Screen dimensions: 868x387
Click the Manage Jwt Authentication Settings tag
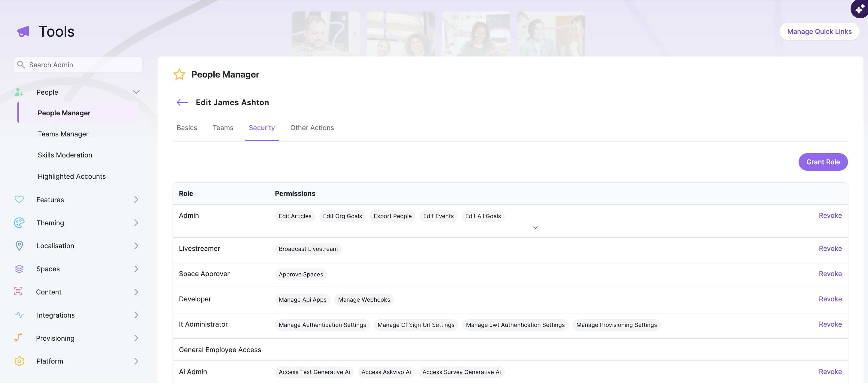[515, 325]
